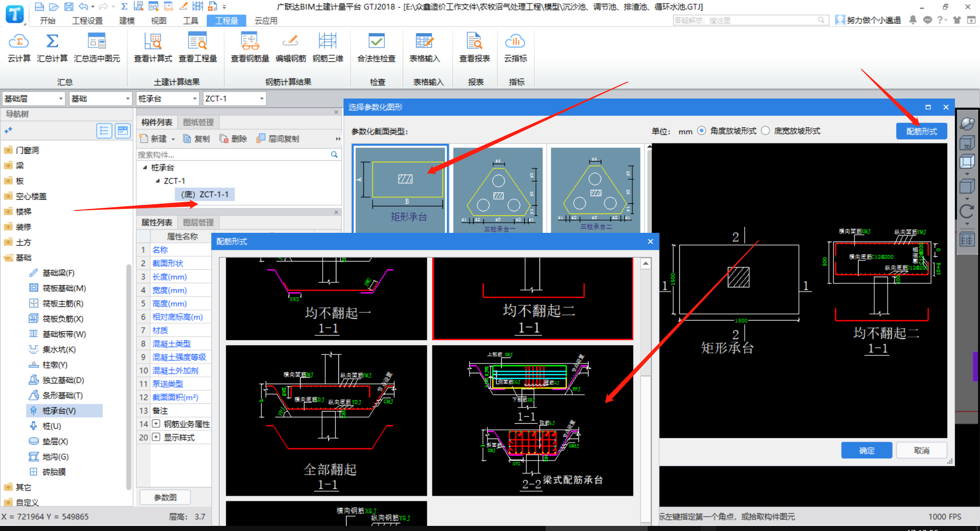The width and height of the screenshot is (980, 531).
Task: Open the 建模 ribbon tab
Action: click(x=127, y=20)
